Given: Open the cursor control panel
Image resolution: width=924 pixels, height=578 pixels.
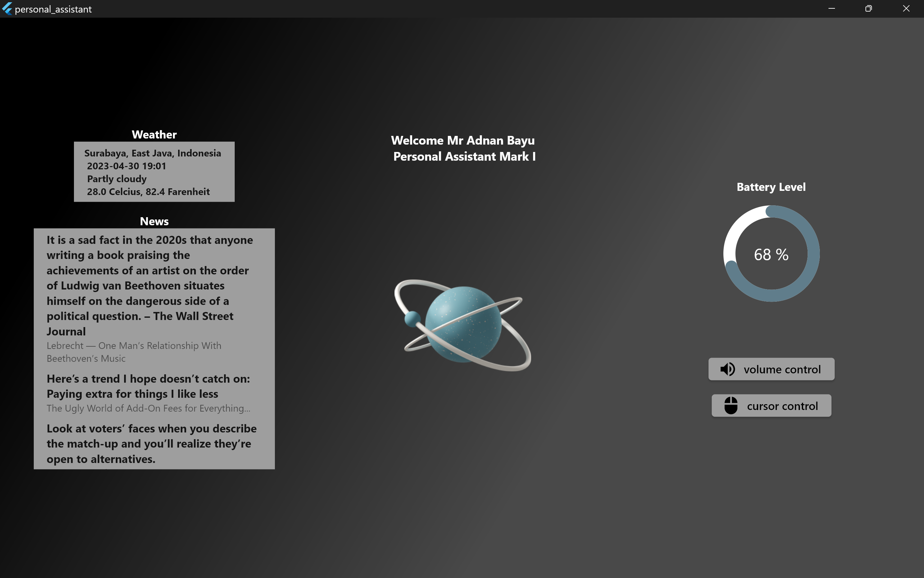Looking at the screenshot, I should tap(771, 405).
